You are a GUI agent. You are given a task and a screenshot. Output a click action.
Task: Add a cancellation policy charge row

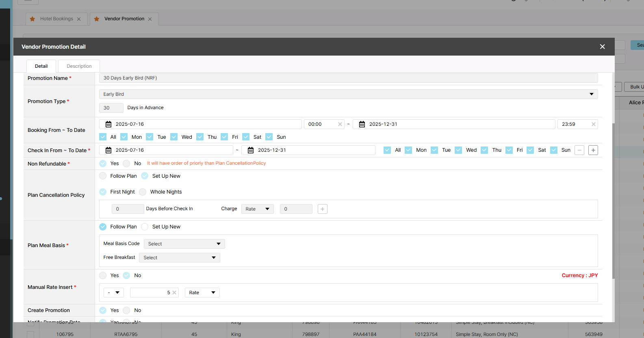[x=323, y=209]
